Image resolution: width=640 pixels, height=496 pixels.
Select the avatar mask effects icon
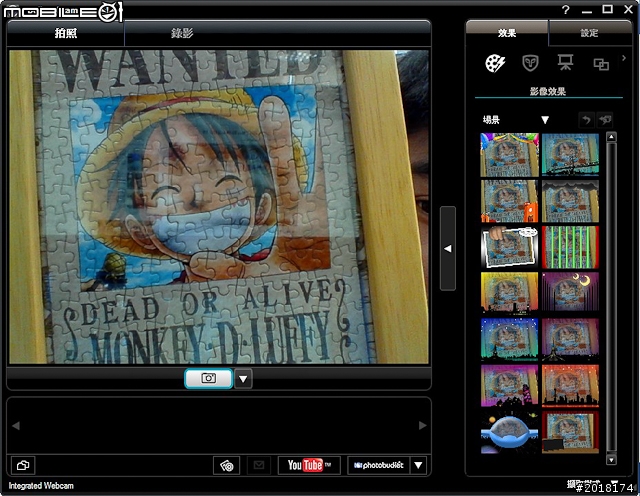coord(530,63)
